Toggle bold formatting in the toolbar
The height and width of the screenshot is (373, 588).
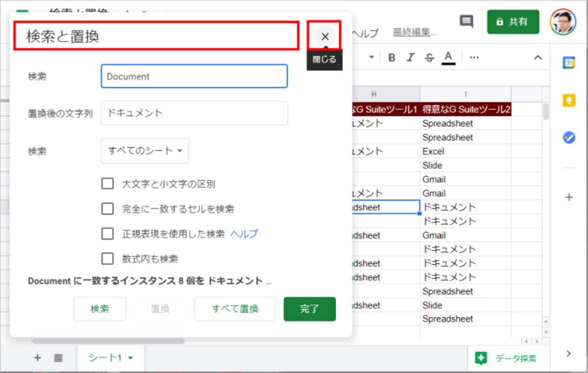tap(392, 57)
